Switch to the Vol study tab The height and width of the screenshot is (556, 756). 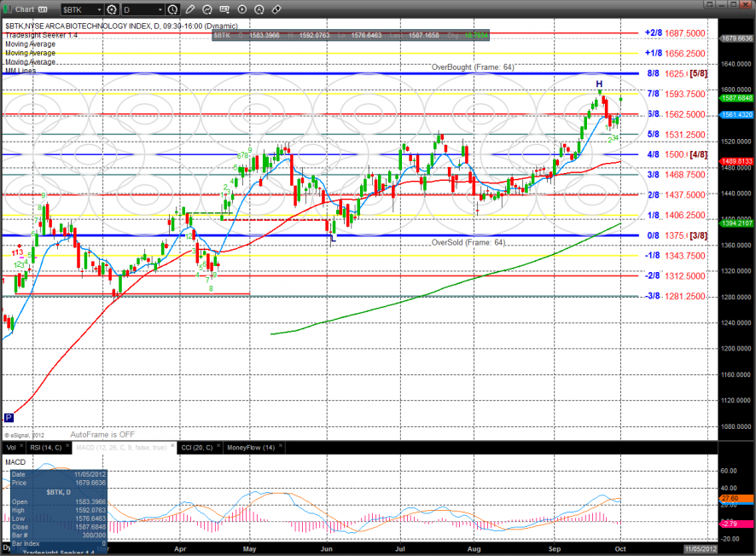9,447
